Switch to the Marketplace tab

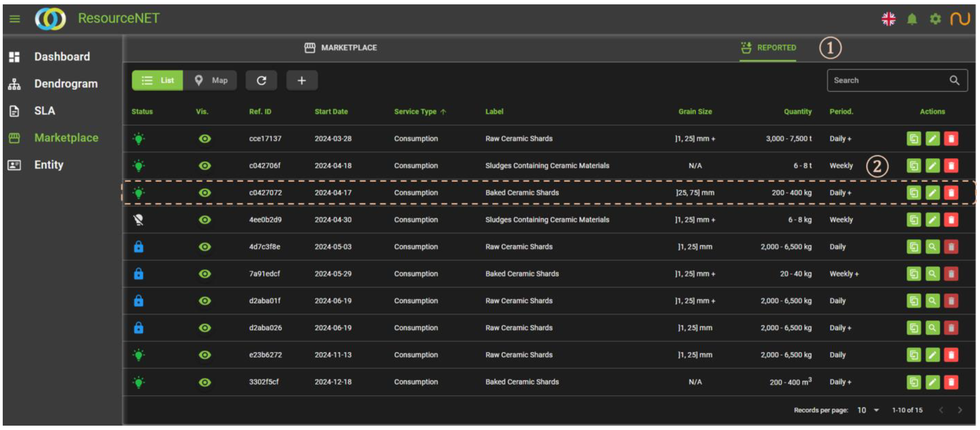tap(341, 48)
